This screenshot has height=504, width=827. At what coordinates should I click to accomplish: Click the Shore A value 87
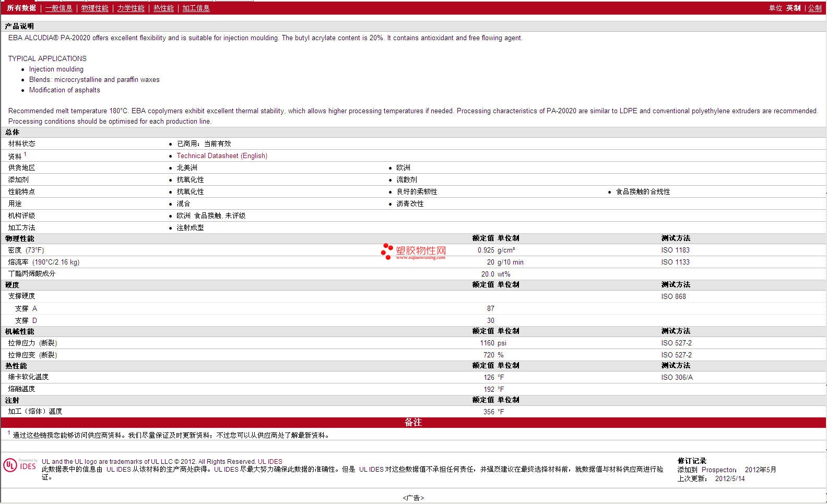coord(490,308)
